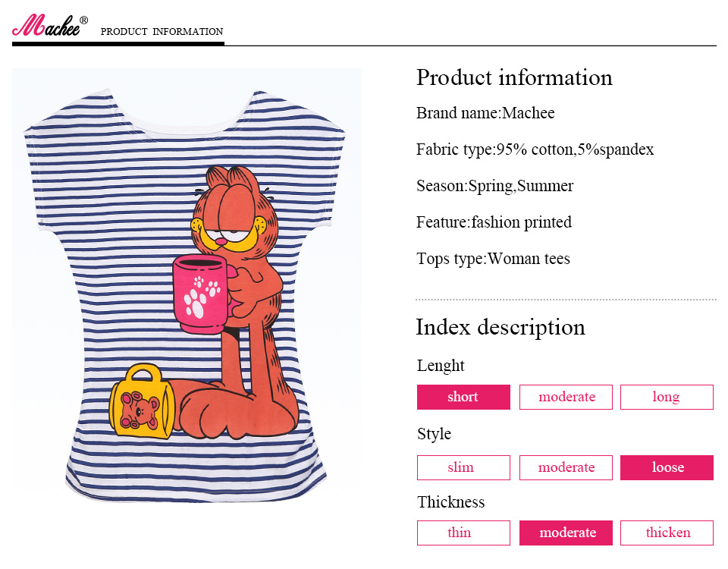Screen dimensions: 728x569
Task: Click the Brand name:Machee text
Action: [485, 114]
